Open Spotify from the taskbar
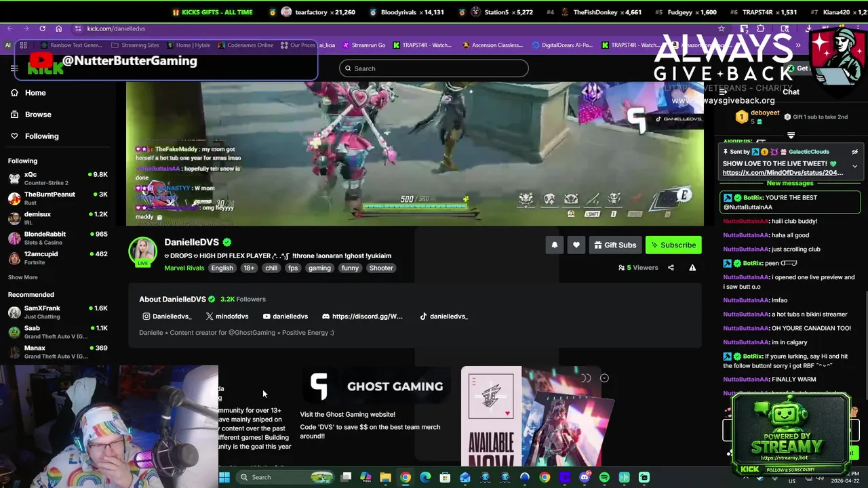Viewport: 868px width, 488px height. pos(604,477)
